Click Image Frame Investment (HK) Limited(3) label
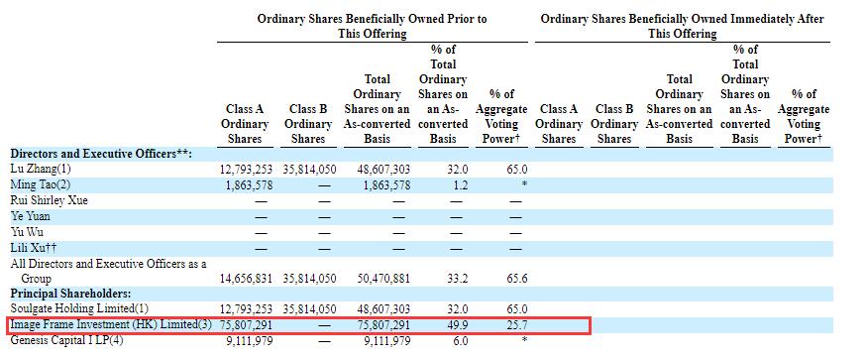Screen dimensions: 868x359 pos(111,324)
